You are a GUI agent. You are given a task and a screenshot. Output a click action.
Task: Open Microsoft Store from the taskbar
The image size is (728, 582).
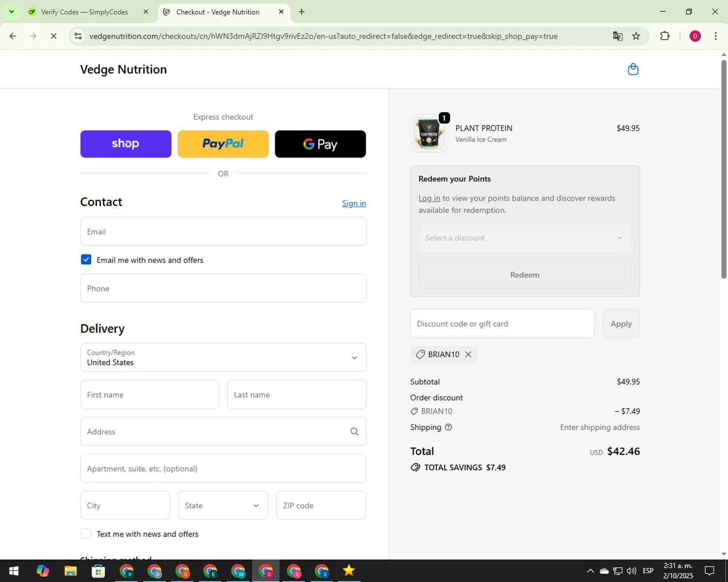(x=99, y=571)
